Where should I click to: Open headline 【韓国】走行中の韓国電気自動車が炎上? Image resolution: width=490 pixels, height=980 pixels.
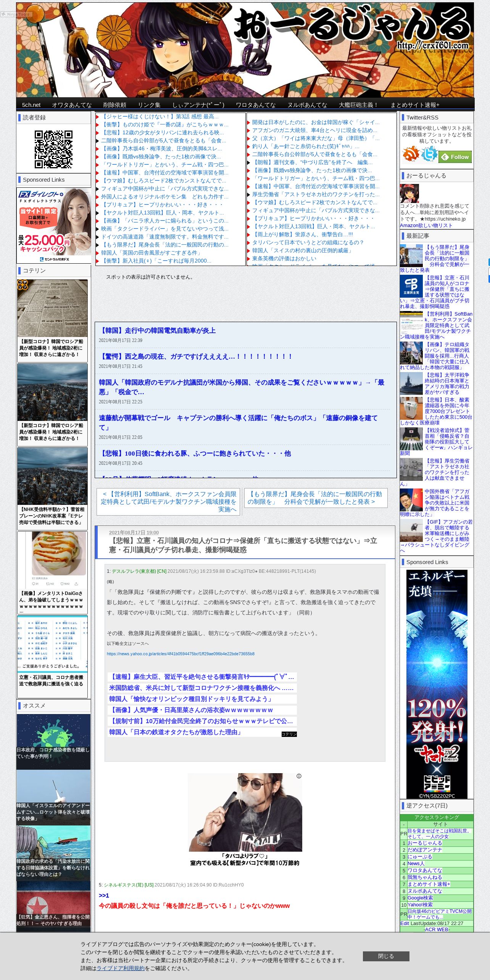pos(157,330)
